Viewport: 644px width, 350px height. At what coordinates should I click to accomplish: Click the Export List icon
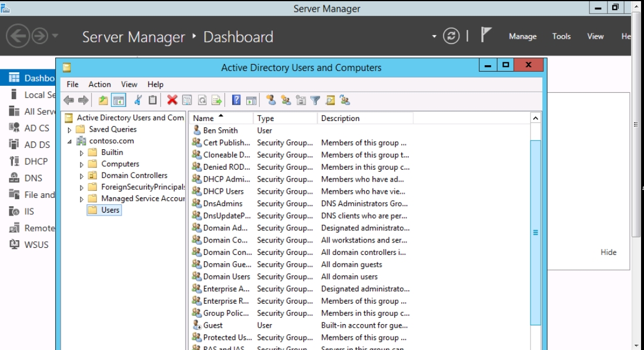pyautogui.click(x=216, y=100)
